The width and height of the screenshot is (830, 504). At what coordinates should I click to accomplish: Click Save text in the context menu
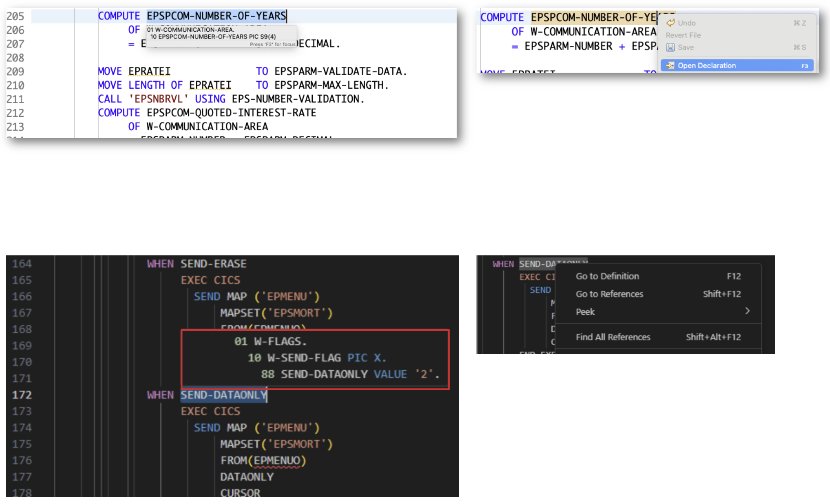click(x=686, y=47)
